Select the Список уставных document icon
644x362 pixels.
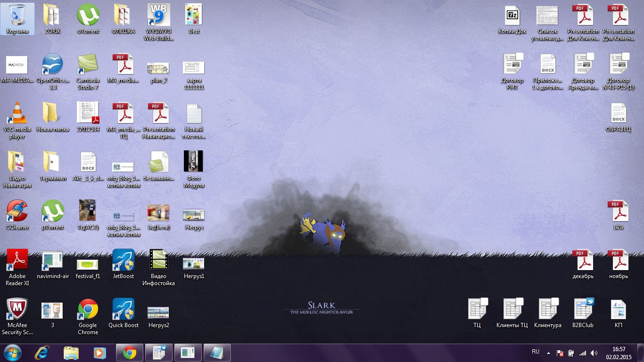coord(548,23)
